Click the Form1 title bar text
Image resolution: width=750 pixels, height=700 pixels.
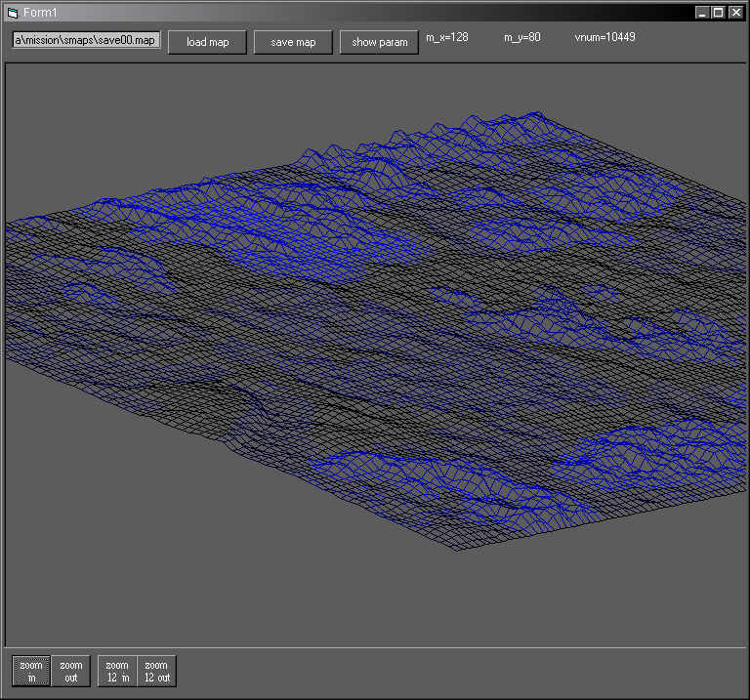pos(42,12)
